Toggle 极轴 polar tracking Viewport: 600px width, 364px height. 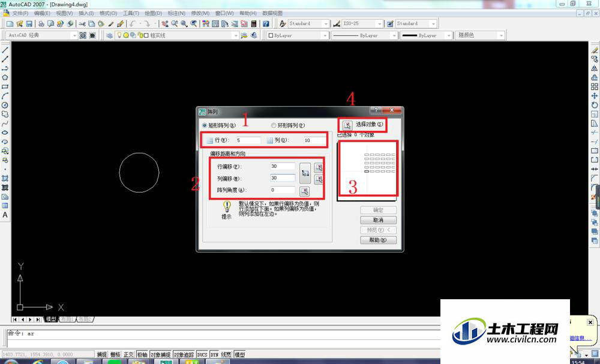pos(142,355)
